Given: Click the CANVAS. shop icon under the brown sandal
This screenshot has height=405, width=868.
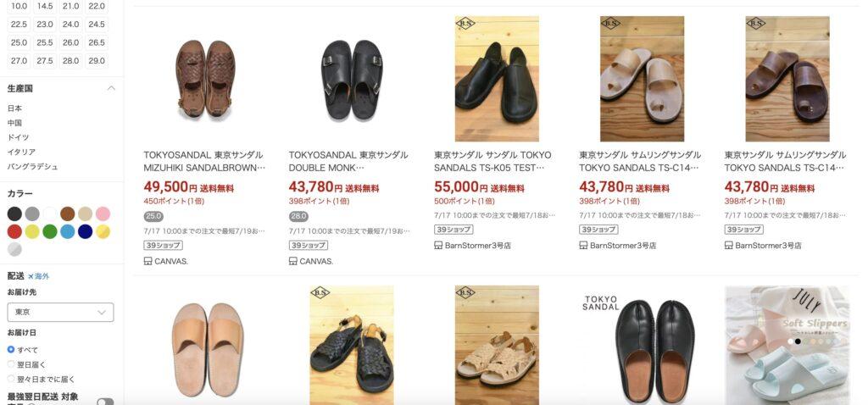Looking at the screenshot, I should [147, 261].
